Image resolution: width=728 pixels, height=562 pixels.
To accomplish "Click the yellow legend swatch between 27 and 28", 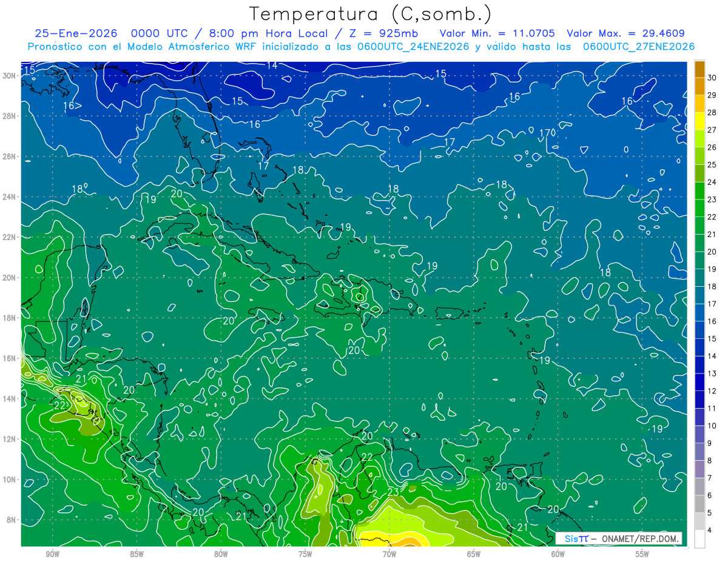I will 699,121.
